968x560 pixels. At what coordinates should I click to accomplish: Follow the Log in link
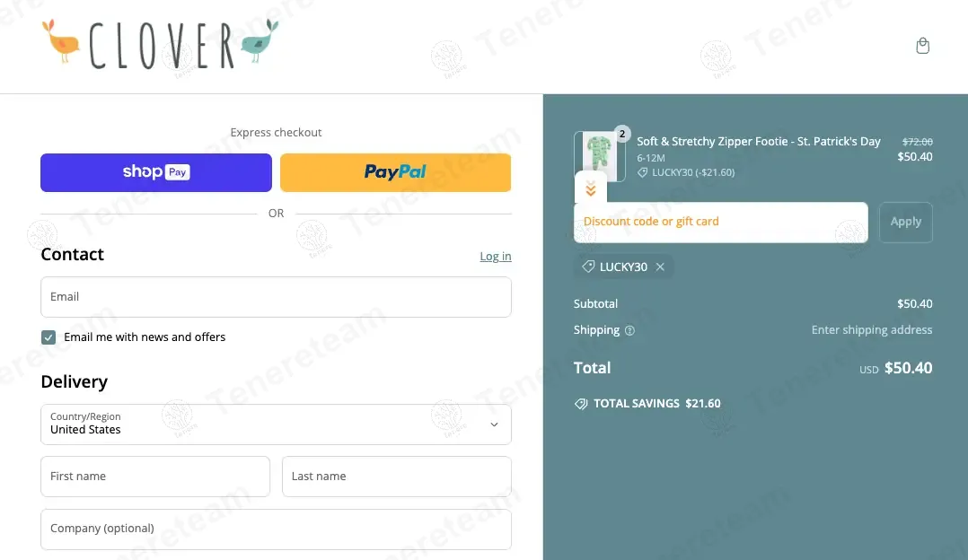(495, 256)
